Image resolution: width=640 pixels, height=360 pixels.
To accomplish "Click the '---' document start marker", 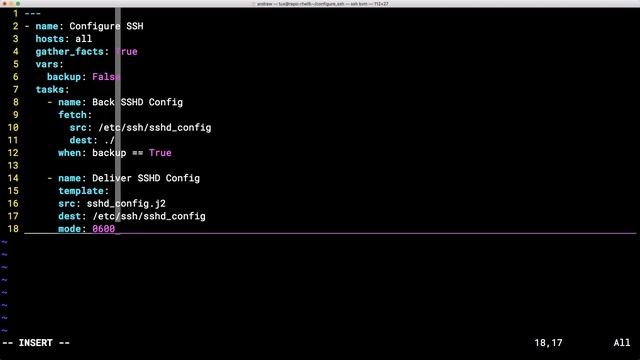I will 33,13.
